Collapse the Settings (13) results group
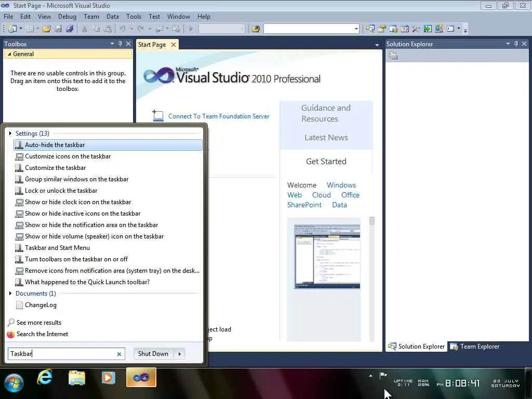 [10, 134]
